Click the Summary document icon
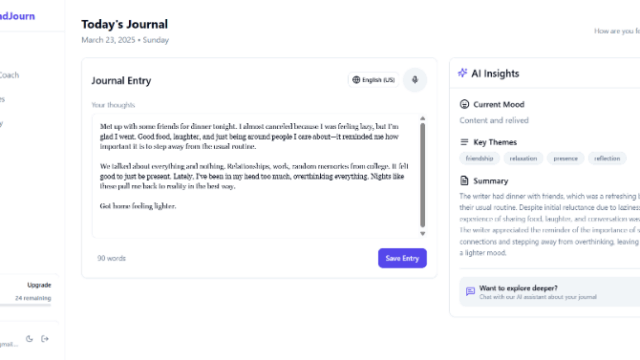The image size is (640, 360). pyautogui.click(x=464, y=180)
